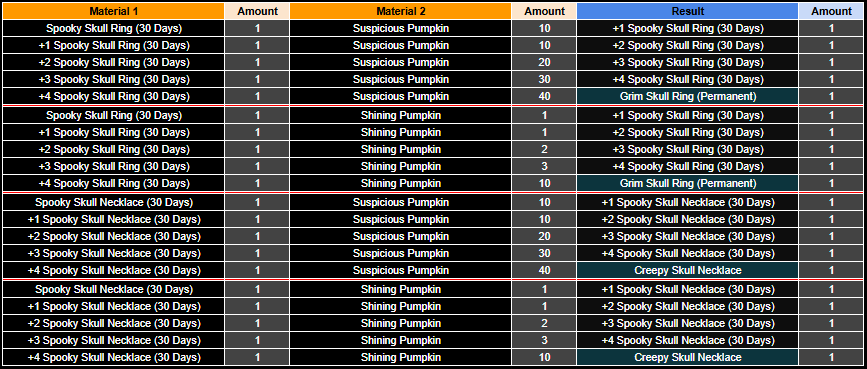Select the last Creepy Skull Necklace result cell
The height and width of the screenshot is (369, 867).
click(687, 357)
